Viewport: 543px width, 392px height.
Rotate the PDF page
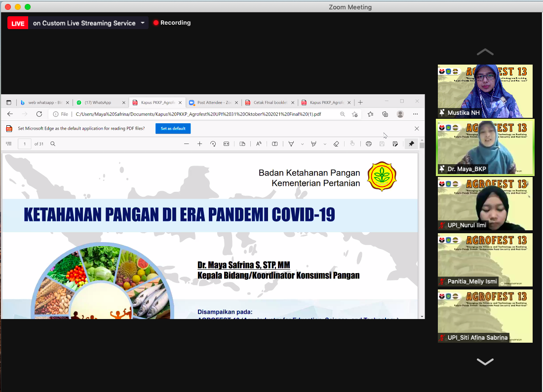pyautogui.click(x=213, y=144)
